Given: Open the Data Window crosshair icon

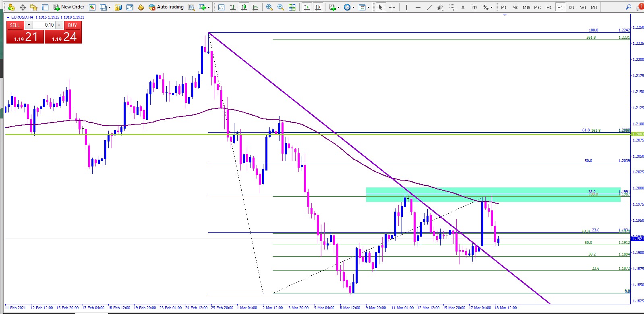Looking at the screenshot, I should tap(23, 7).
